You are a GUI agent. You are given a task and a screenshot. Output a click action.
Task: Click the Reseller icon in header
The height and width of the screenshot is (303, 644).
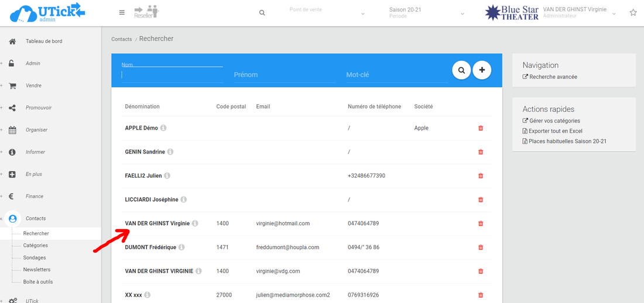click(x=146, y=12)
